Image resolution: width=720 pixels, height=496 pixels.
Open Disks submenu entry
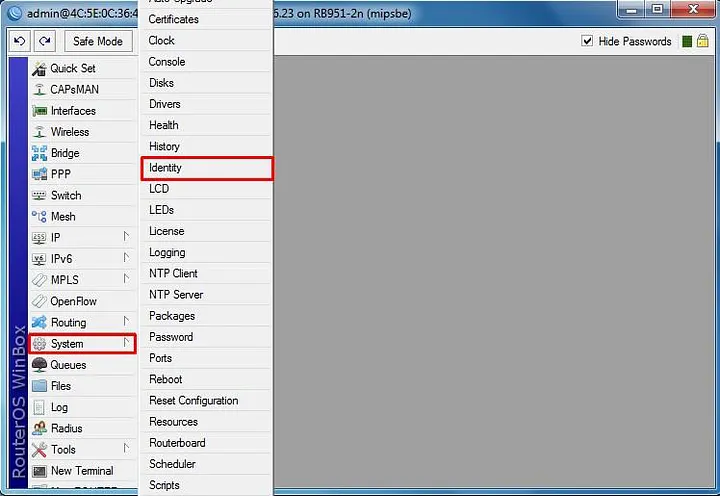click(206, 83)
